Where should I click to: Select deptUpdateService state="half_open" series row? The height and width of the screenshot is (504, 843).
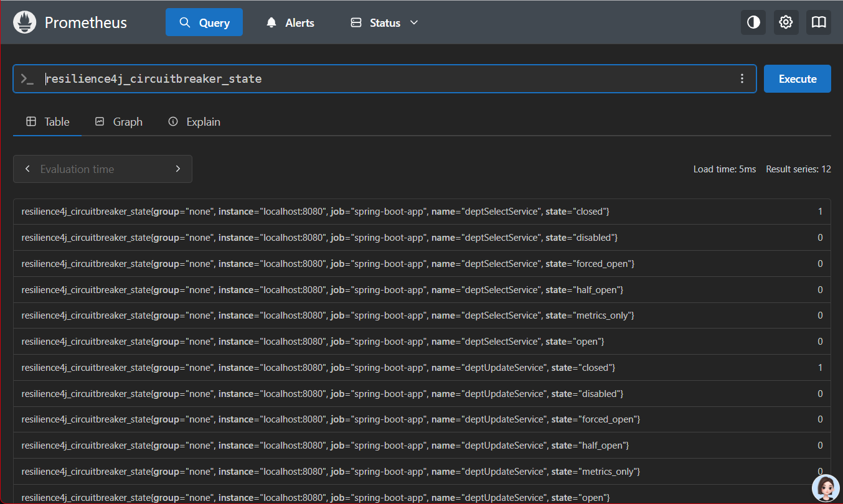421,446
